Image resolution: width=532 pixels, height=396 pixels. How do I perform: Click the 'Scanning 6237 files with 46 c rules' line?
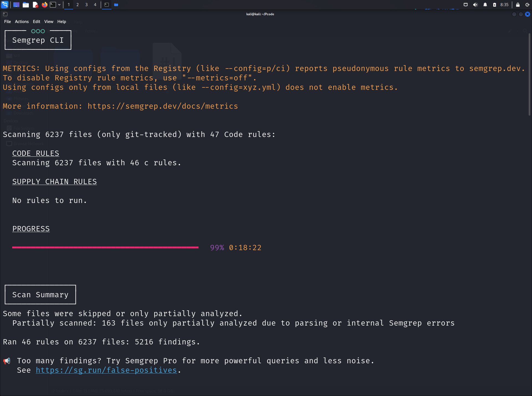(x=97, y=163)
